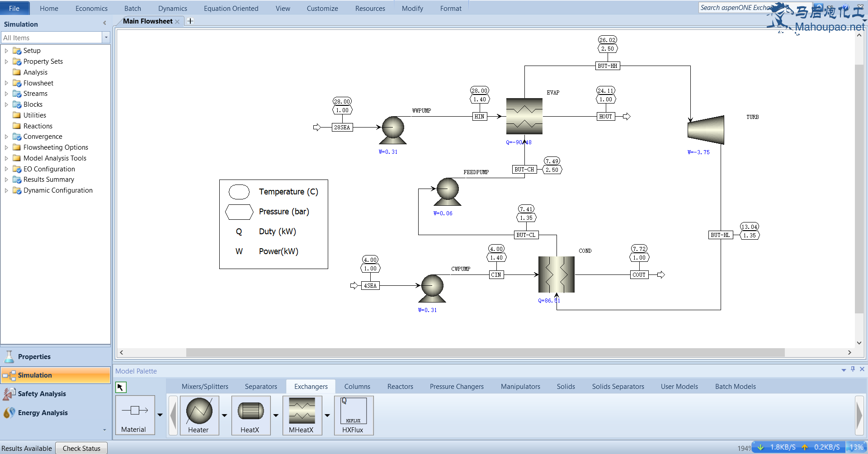Viewport: 868px width, 454px height.
Task: Expand the Streams tree node
Action: tap(6, 94)
